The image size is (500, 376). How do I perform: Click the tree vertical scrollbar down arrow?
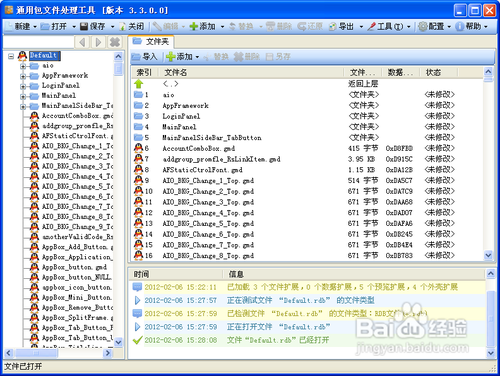click(x=118, y=342)
